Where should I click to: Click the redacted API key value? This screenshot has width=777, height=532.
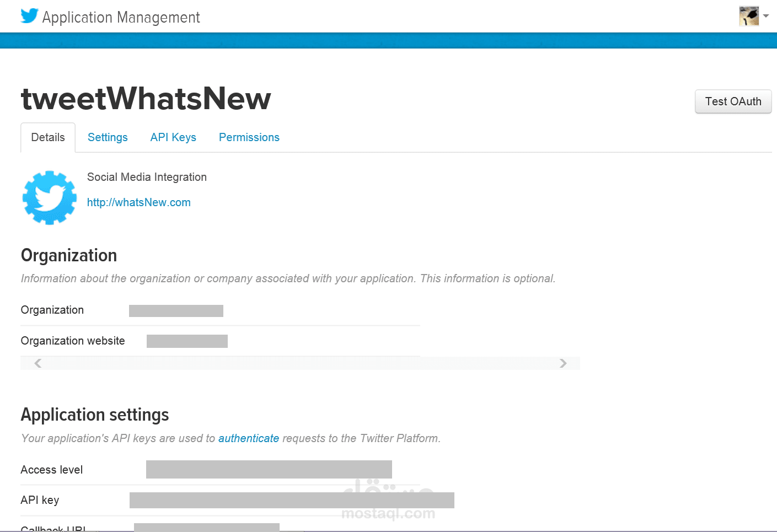point(292,500)
